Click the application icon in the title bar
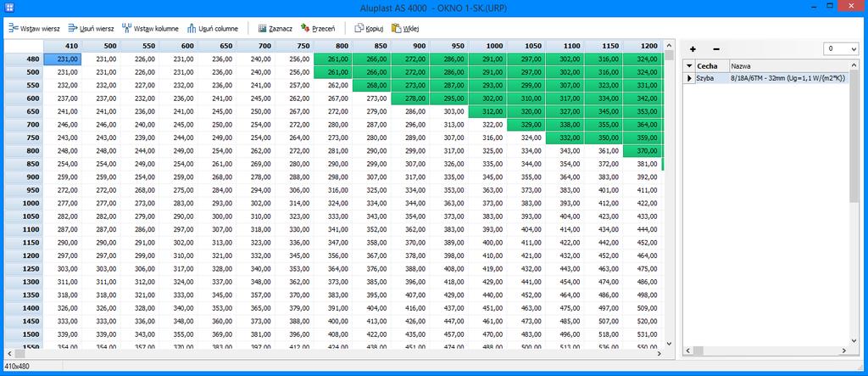Image resolution: width=868 pixels, height=376 pixels. pos(8,8)
